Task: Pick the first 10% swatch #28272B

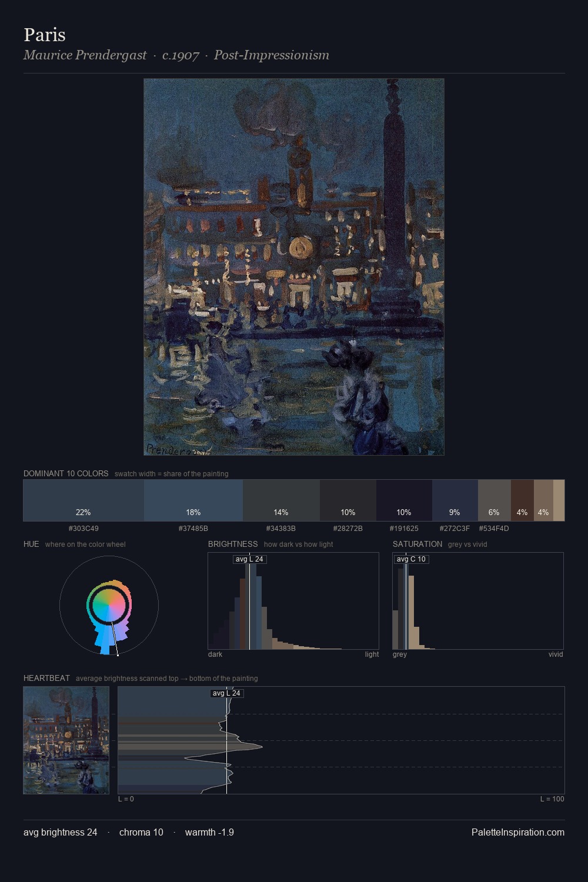Action: [348, 500]
